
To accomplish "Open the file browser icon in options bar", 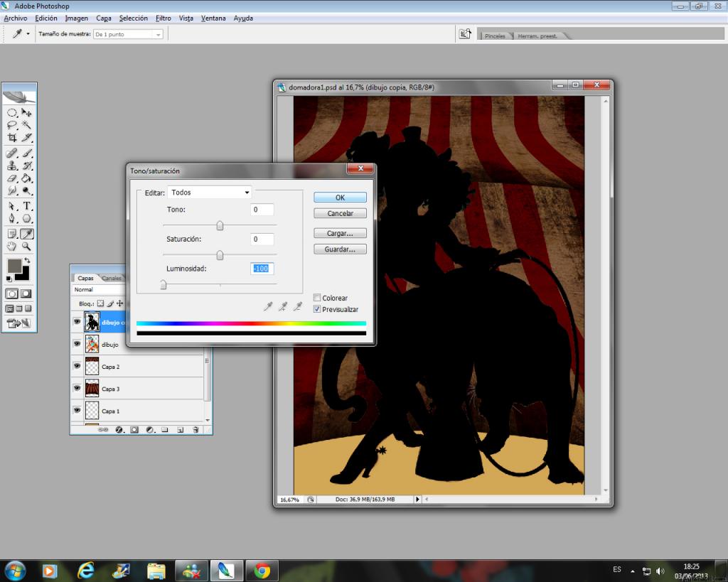I will coord(465,34).
